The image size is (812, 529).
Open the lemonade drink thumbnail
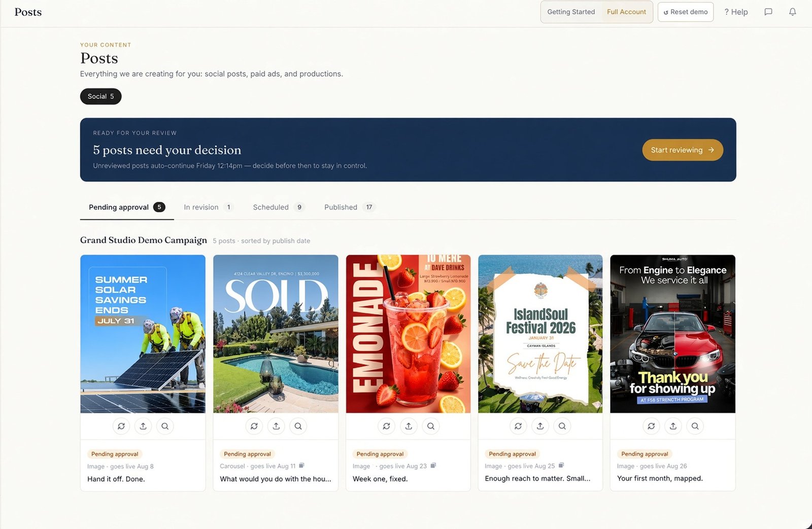click(408, 334)
